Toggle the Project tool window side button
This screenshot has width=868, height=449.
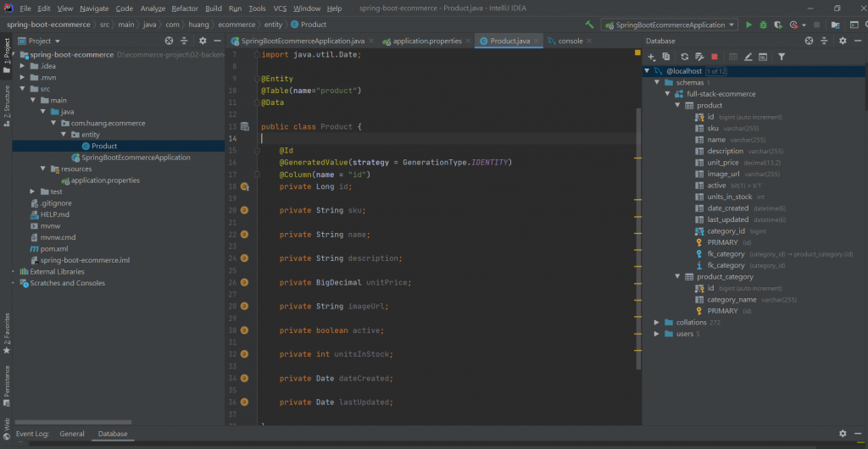[x=6, y=53]
